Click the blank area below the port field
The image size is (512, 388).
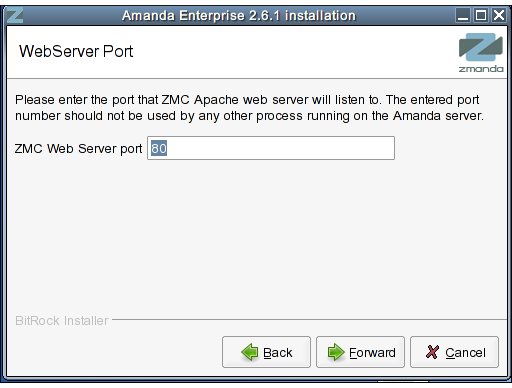pos(256,233)
